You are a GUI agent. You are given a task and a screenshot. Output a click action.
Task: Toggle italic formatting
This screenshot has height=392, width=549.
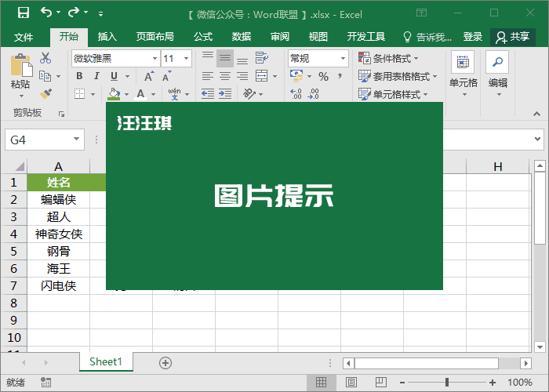pos(96,76)
